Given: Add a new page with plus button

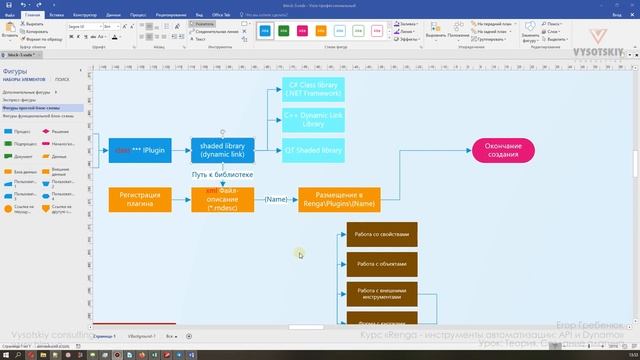Looking at the screenshot, I should [189, 336].
